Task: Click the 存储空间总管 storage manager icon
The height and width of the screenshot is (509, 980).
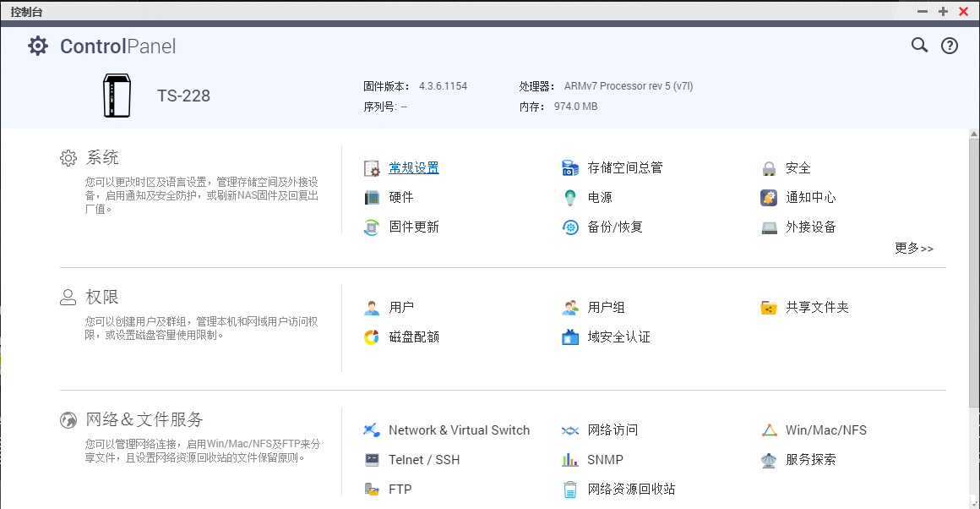Action: [570, 168]
